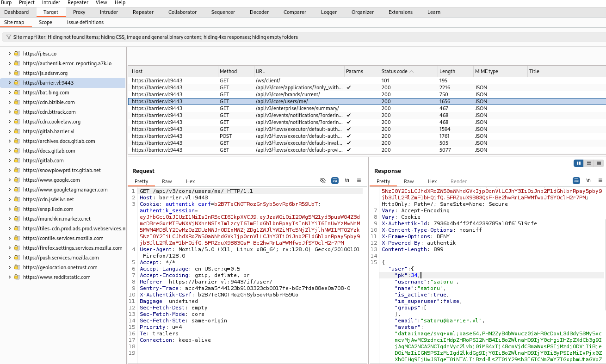Expand the https://gitlab.barrier.vl tree node
The height and width of the screenshot is (364, 606).
[x=9, y=131]
